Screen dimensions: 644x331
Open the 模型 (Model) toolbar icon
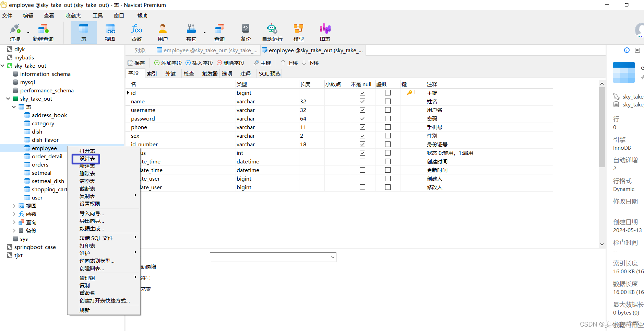click(298, 32)
